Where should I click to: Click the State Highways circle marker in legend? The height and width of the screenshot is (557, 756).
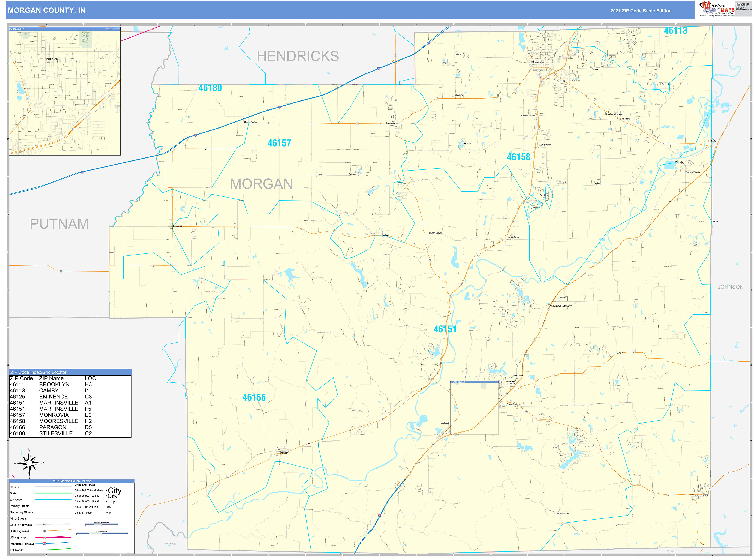tap(44, 531)
